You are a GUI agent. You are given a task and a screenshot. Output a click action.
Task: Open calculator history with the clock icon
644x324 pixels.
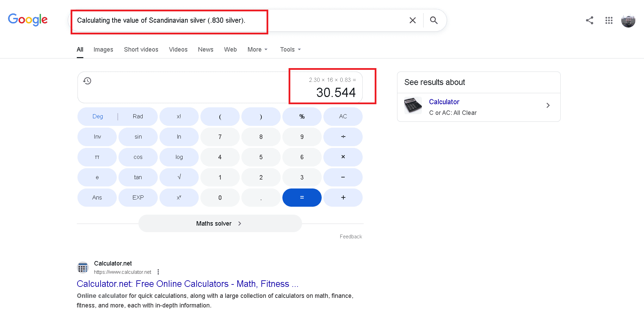tap(87, 80)
